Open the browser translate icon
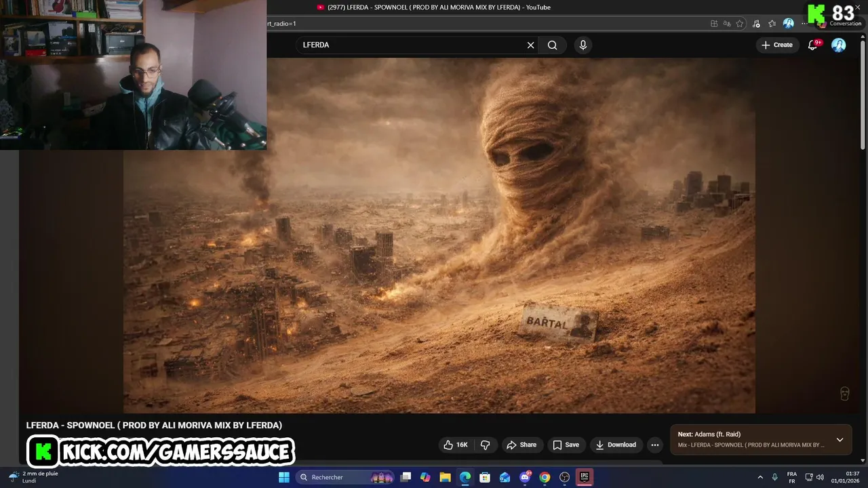Image resolution: width=868 pixels, height=488 pixels. 727,24
